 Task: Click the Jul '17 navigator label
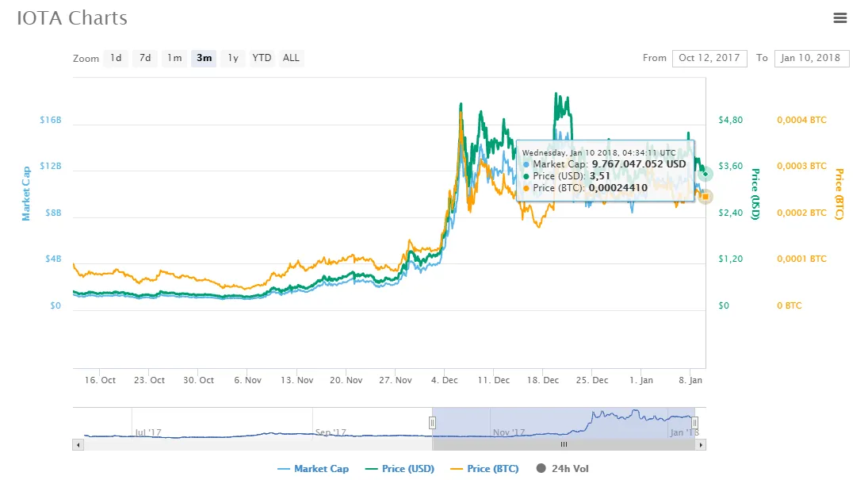pos(148,432)
